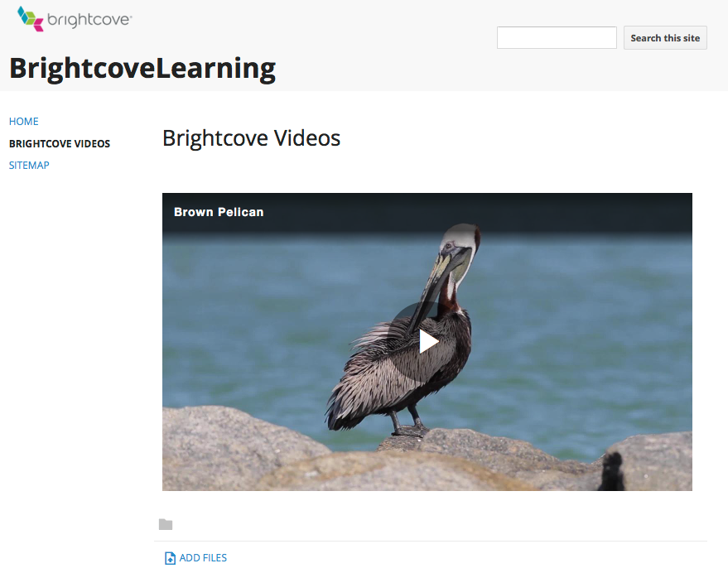The height and width of the screenshot is (573, 728).
Task: Click the brightcove wordmark in the header
Action: (89, 19)
